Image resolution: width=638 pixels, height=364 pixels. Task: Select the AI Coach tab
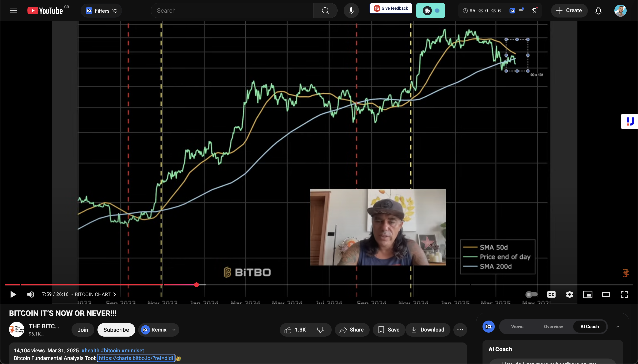[x=589, y=326]
